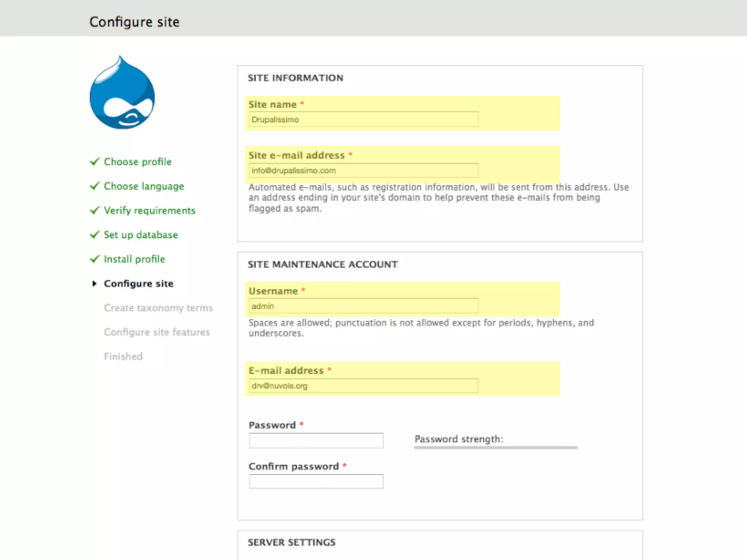This screenshot has height=560, width=747.
Task: Click into the Site e-mail address field
Action: (x=363, y=171)
